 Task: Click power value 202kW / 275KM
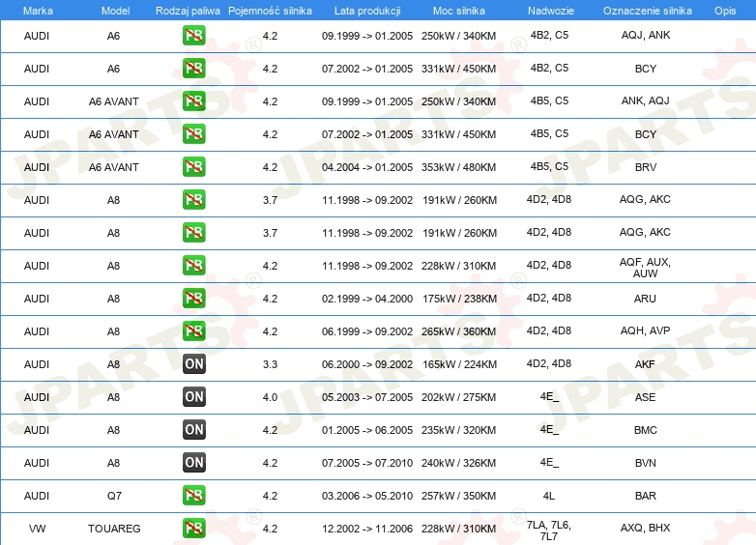(458, 397)
